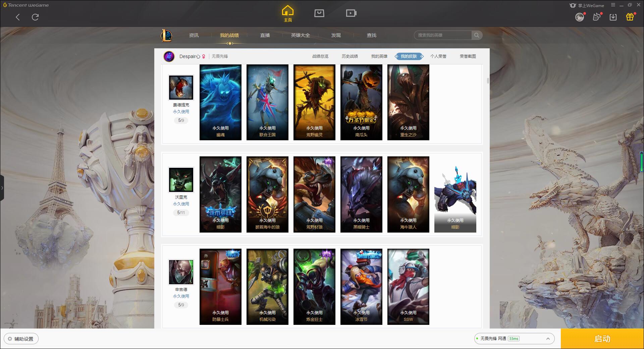644x349 pixels.
Task: Open the notifications horn icon
Action: coord(596,17)
